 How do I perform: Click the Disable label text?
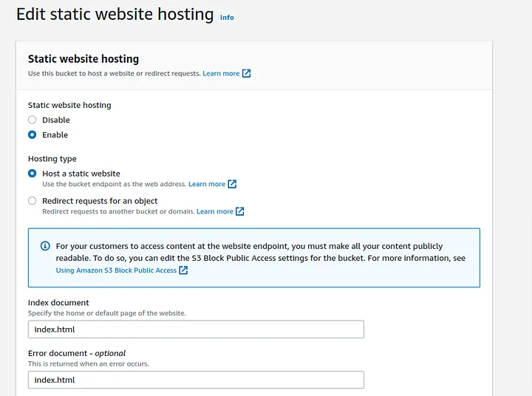tap(56, 120)
